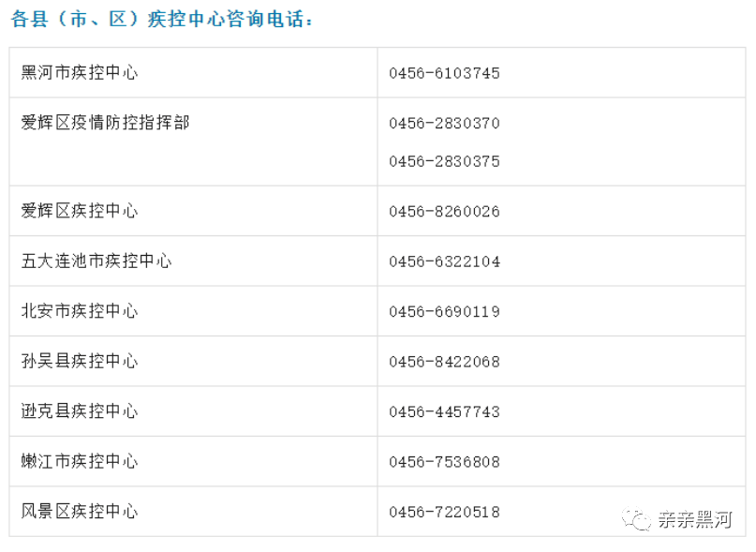This screenshot has width=756, height=552.
Task: Click phone number 0456-7220518
Action: pyautogui.click(x=444, y=513)
